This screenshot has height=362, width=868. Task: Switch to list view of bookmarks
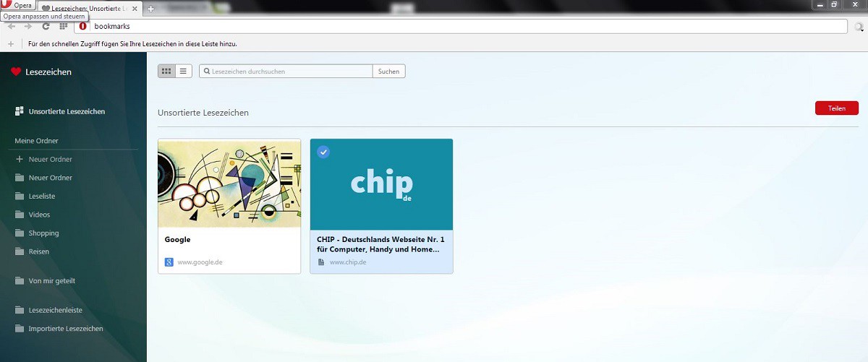pos(183,71)
